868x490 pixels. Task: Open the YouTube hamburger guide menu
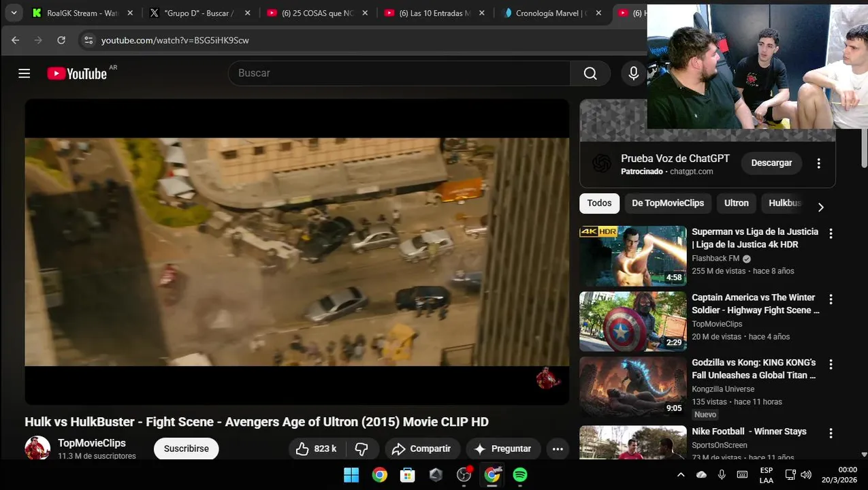pyautogui.click(x=25, y=73)
